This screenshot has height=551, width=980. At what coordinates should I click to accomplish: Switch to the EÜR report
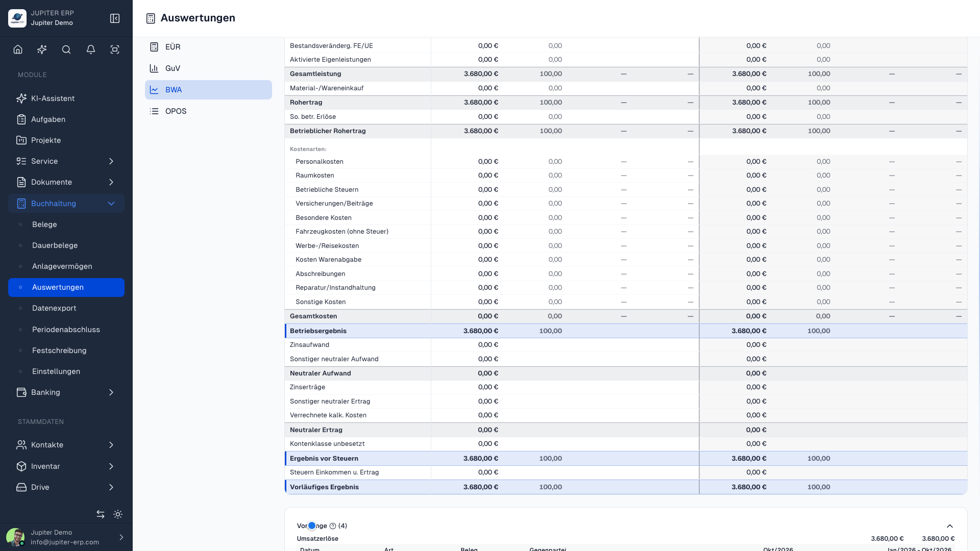click(x=208, y=47)
